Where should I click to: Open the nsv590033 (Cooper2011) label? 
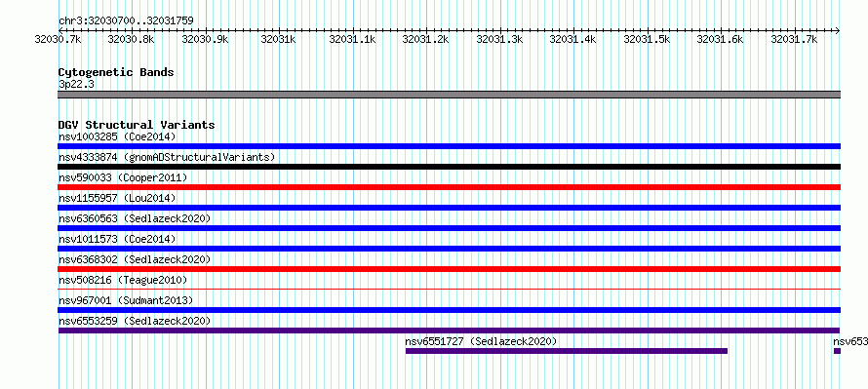pos(123,177)
